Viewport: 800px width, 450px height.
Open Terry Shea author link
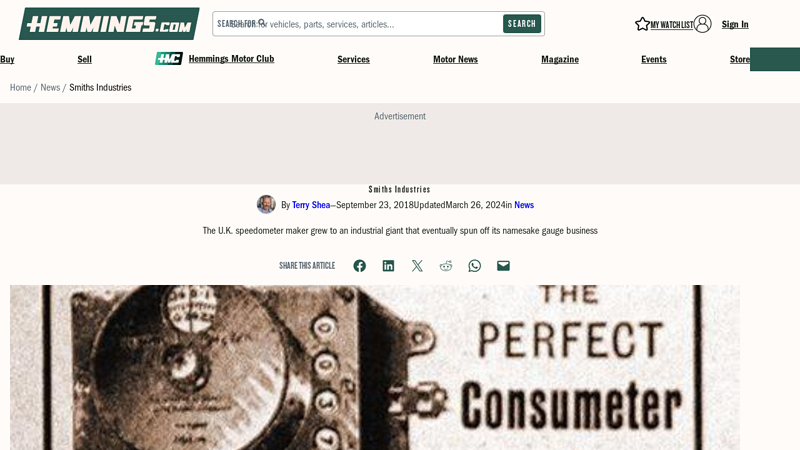311,205
